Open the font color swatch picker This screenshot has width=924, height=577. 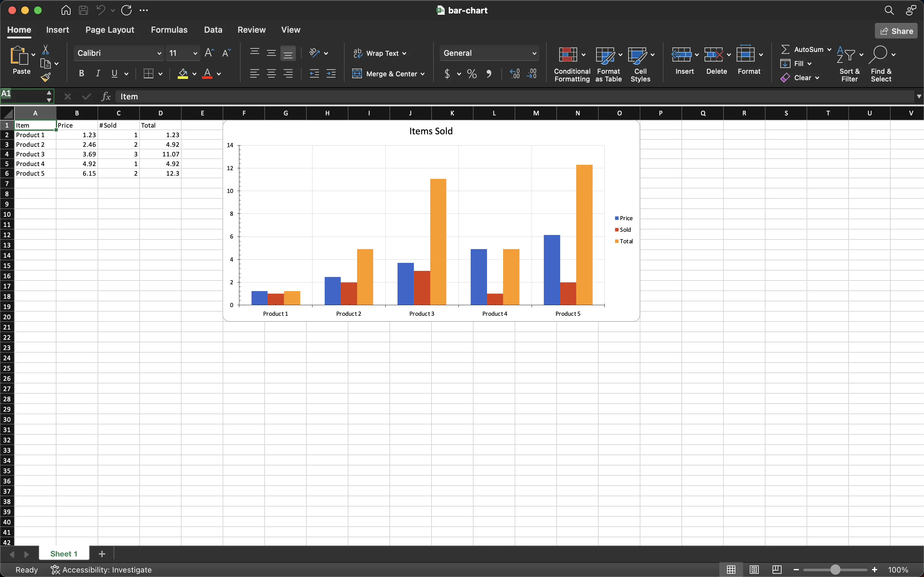[219, 74]
